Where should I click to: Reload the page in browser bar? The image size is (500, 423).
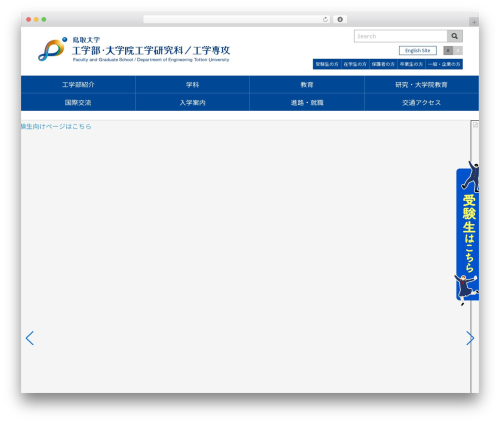point(325,19)
